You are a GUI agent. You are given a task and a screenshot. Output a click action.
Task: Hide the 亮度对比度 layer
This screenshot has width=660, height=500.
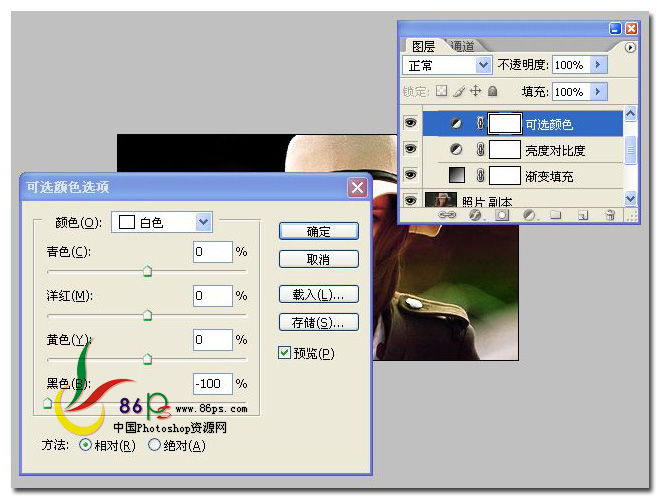(410, 149)
